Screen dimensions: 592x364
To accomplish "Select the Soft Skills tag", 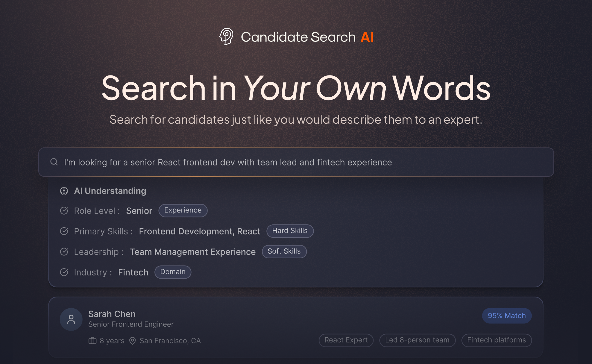I will 284,251.
